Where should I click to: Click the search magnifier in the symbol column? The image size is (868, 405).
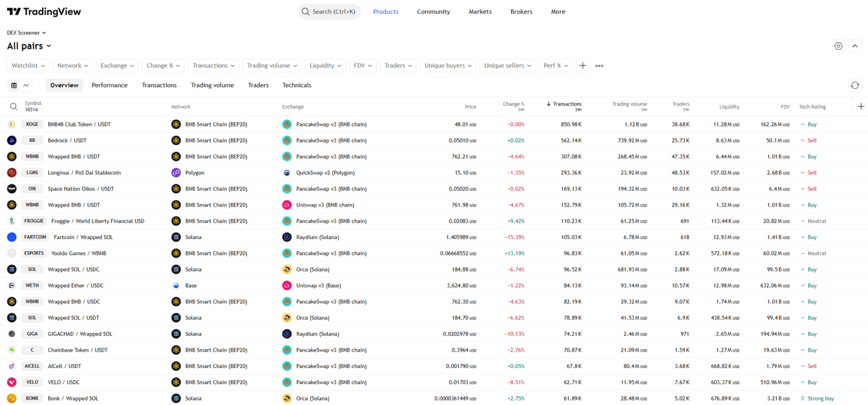13,106
